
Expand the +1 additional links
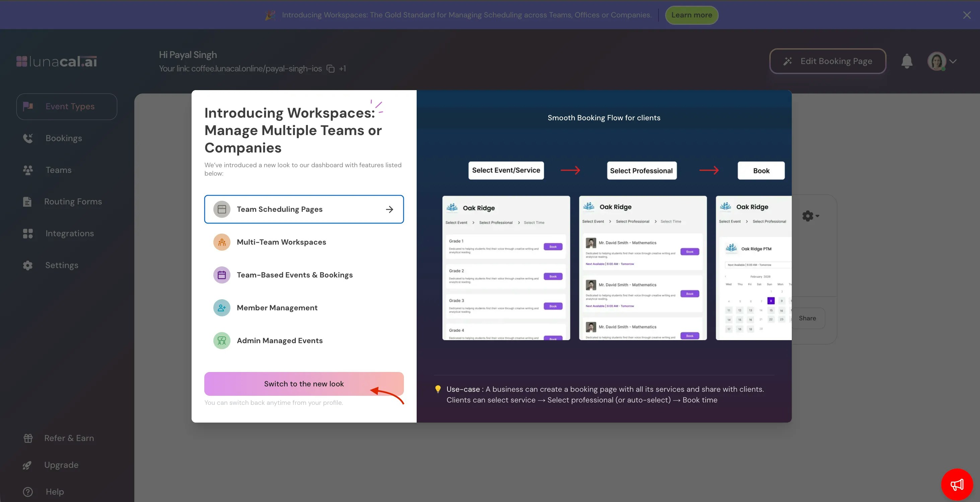342,69
